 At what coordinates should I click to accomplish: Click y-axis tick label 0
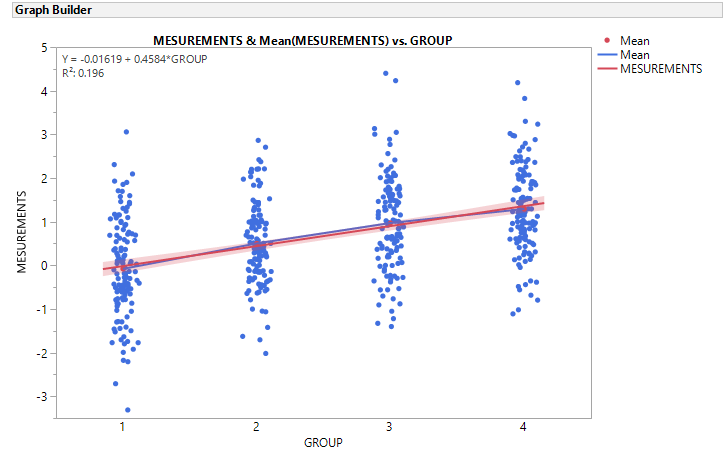pyautogui.click(x=44, y=266)
